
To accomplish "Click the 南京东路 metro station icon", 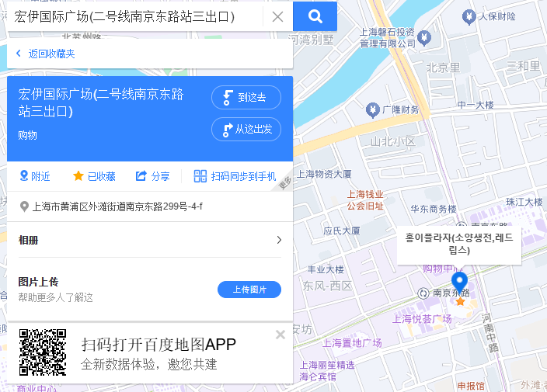I will point(423,293).
